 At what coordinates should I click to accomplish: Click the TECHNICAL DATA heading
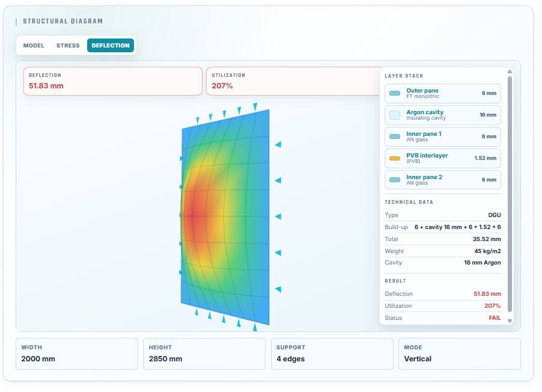pyautogui.click(x=409, y=202)
